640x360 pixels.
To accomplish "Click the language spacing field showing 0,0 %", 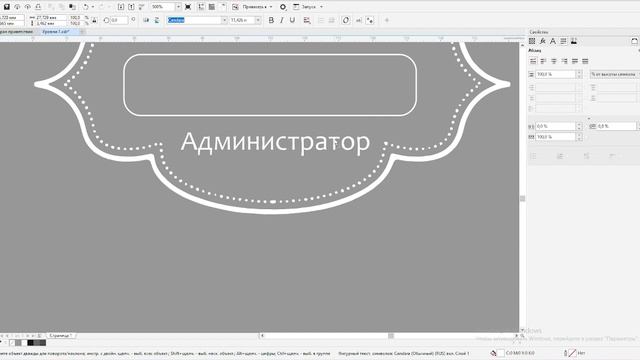I will (x=617, y=126).
